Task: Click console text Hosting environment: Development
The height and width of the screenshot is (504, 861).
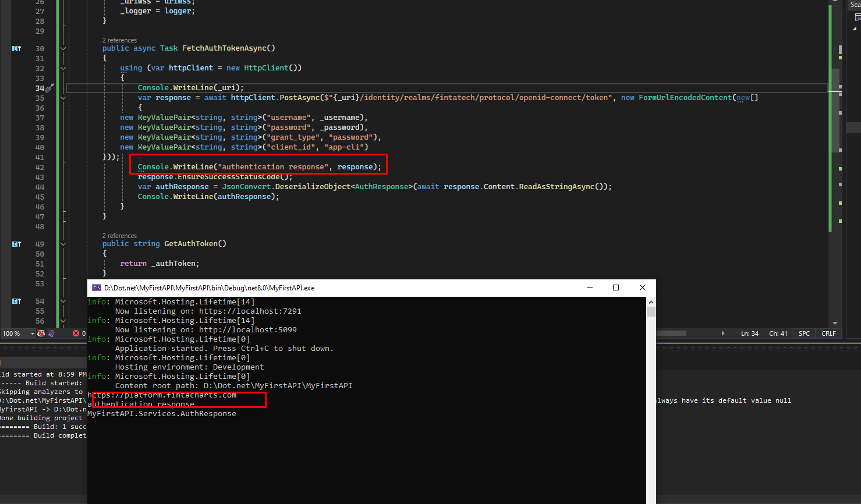Action: tap(189, 367)
